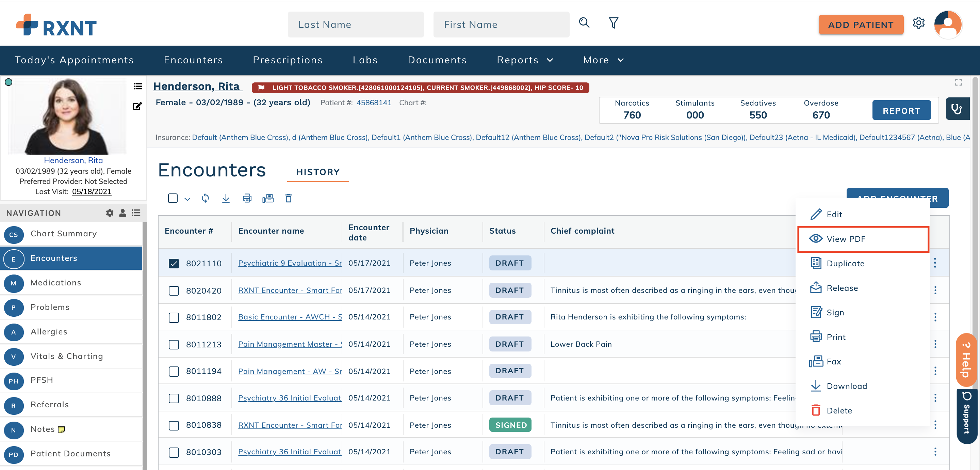
Task: Choose Delete in context menu
Action: click(x=863, y=411)
